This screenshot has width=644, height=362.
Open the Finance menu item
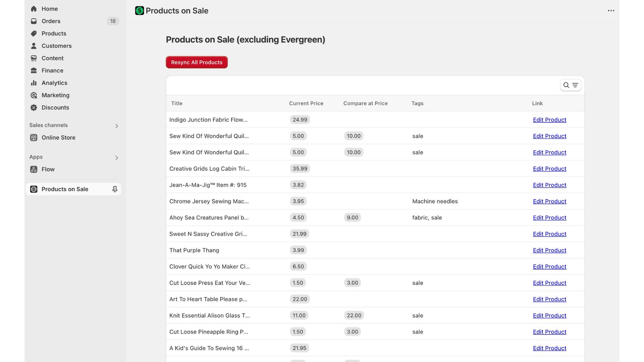tap(73, 70)
